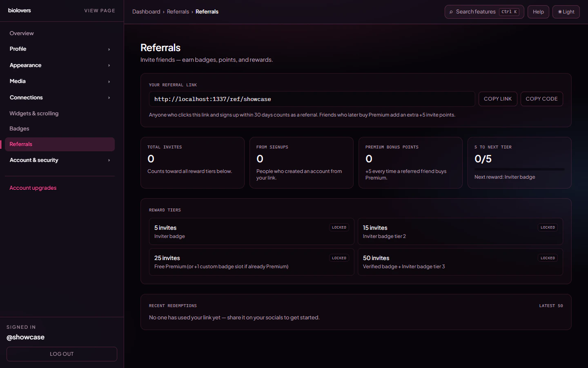The height and width of the screenshot is (368, 588).
Task: Go to Account upgrades
Action: pyautogui.click(x=33, y=188)
